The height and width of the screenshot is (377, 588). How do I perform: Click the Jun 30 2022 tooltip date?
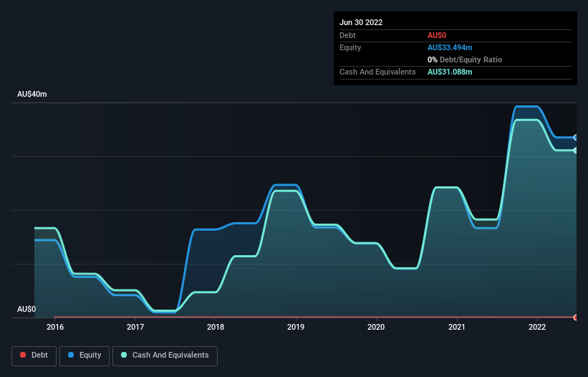click(361, 22)
